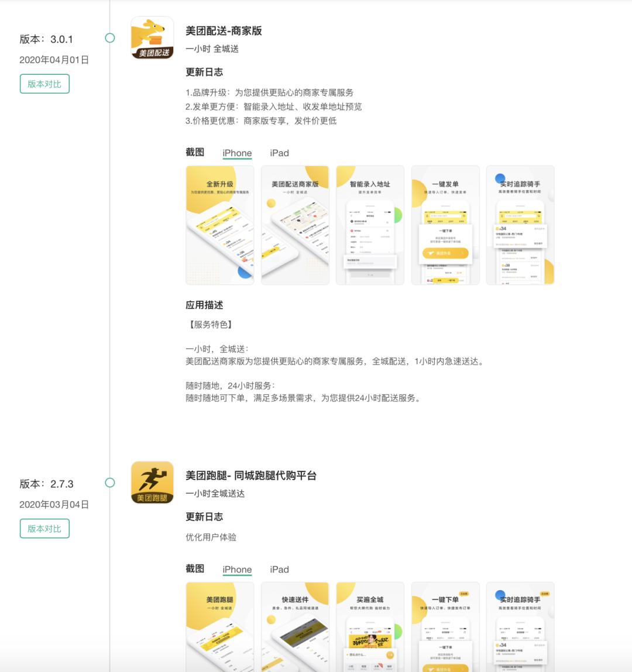
Task: Click the 更新日志 heading under 美团跑腿
Action: (204, 517)
